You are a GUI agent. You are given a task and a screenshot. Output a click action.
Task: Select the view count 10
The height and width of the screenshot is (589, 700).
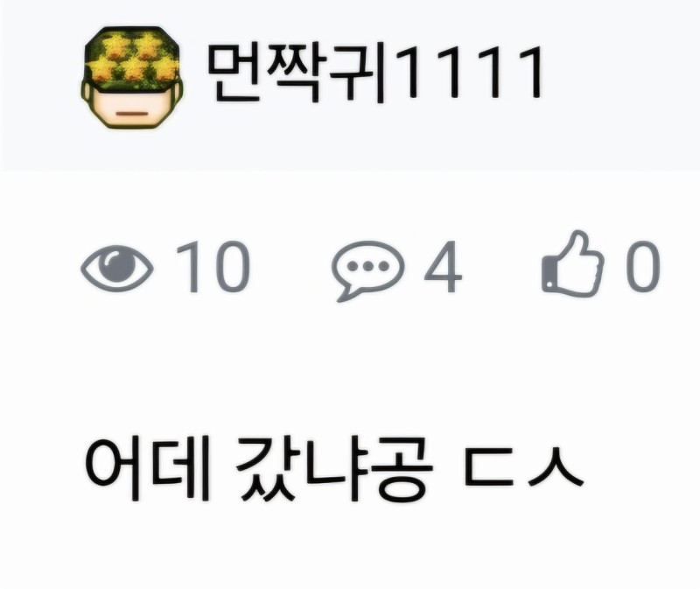(213, 267)
